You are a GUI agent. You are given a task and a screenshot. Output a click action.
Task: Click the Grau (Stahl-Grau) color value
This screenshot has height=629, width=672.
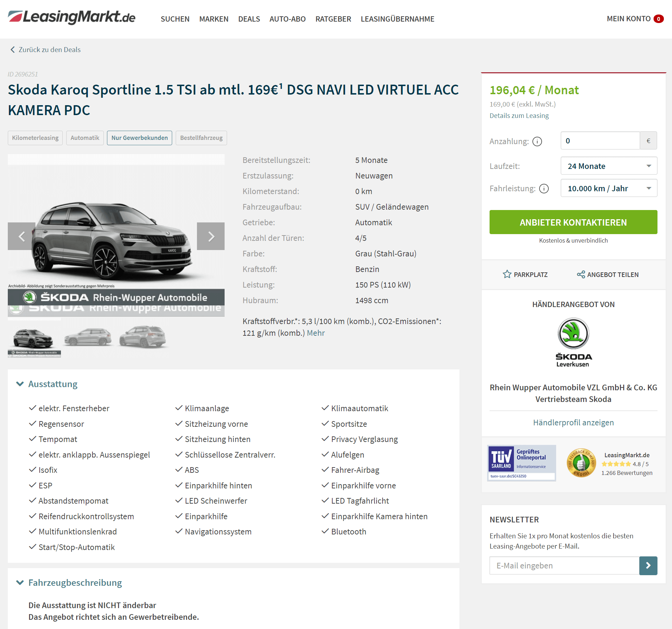pyautogui.click(x=386, y=254)
